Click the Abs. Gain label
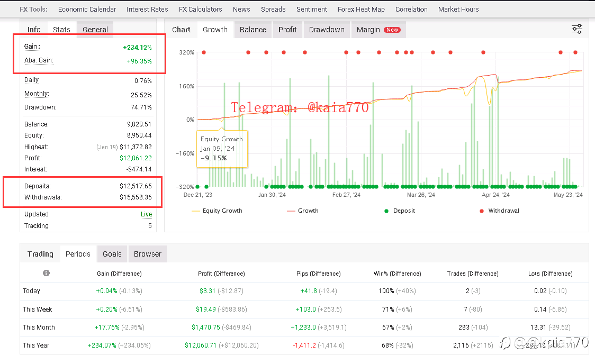 (x=39, y=60)
